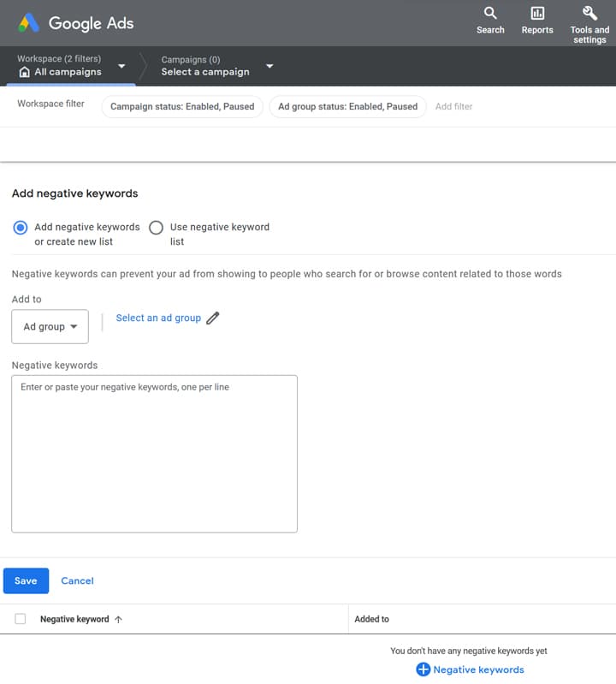Save the negative keywords

[x=27, y=580]
